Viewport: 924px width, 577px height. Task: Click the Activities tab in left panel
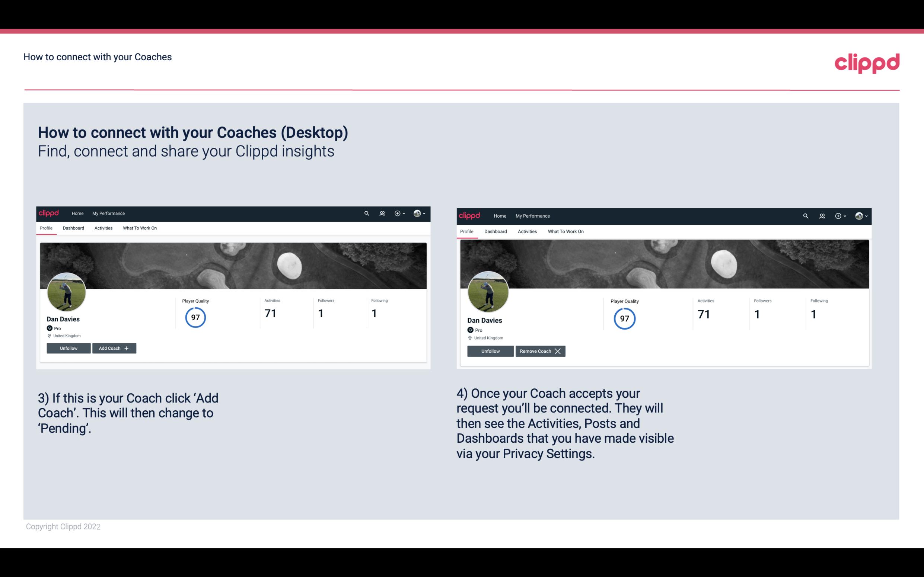(103, 228)
